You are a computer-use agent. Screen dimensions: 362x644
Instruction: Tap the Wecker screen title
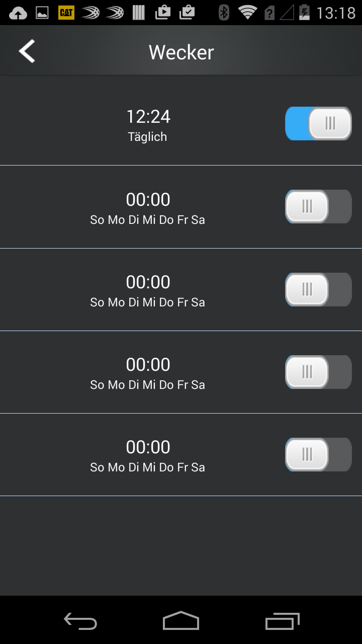tap(181, 52)
